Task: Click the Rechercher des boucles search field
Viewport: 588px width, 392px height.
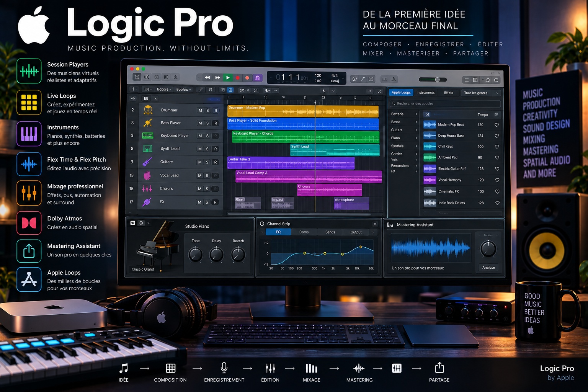Action: pyautogui.click(x=445, y=104)
